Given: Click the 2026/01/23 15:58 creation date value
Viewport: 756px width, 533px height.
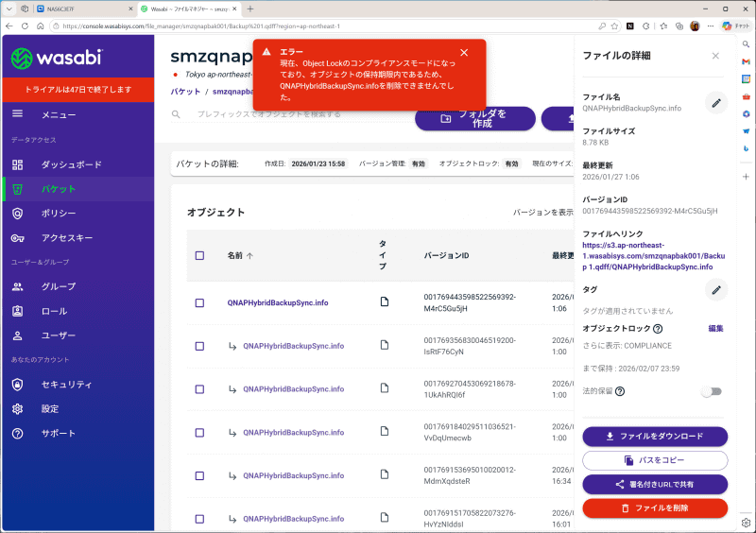Looking at the screenshot, I should coord(318,164).
